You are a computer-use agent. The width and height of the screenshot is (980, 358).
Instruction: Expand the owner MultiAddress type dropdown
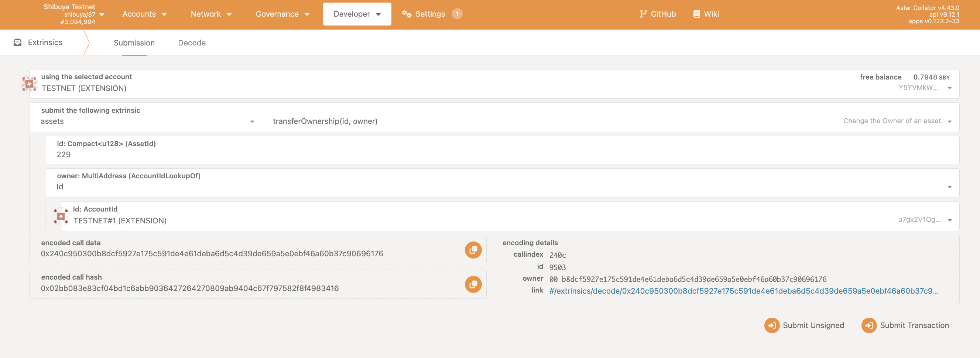[x=950, y=187]
